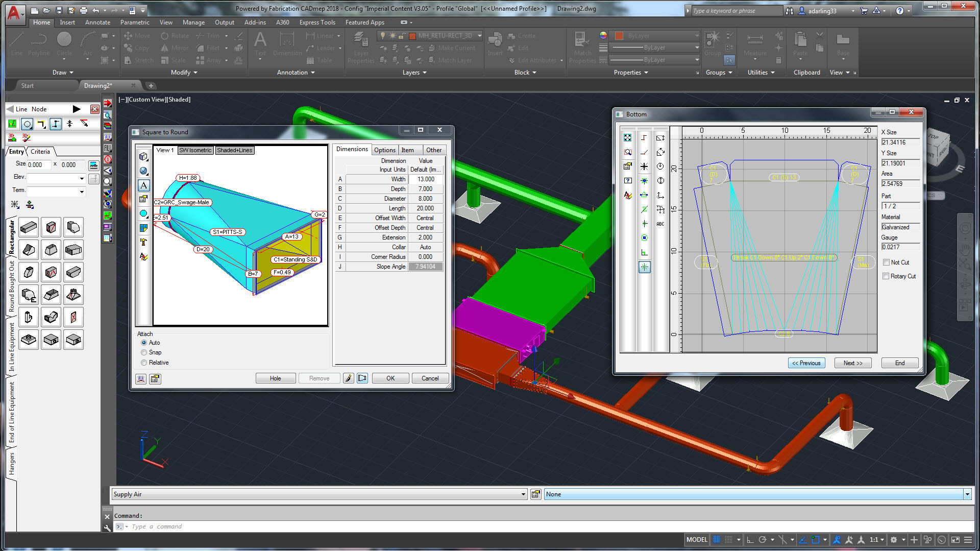Open the Annotate ribbon tab
Screen dimensions: 980x551
97,22
